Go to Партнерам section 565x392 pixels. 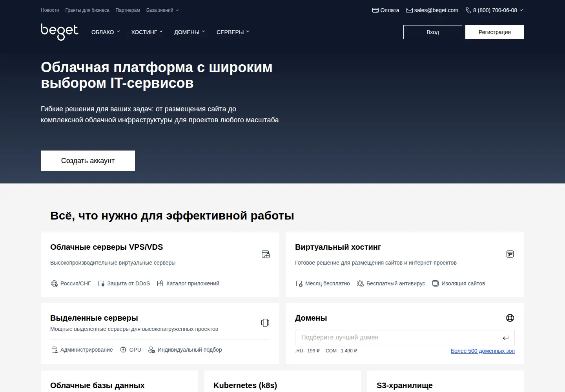128,10
